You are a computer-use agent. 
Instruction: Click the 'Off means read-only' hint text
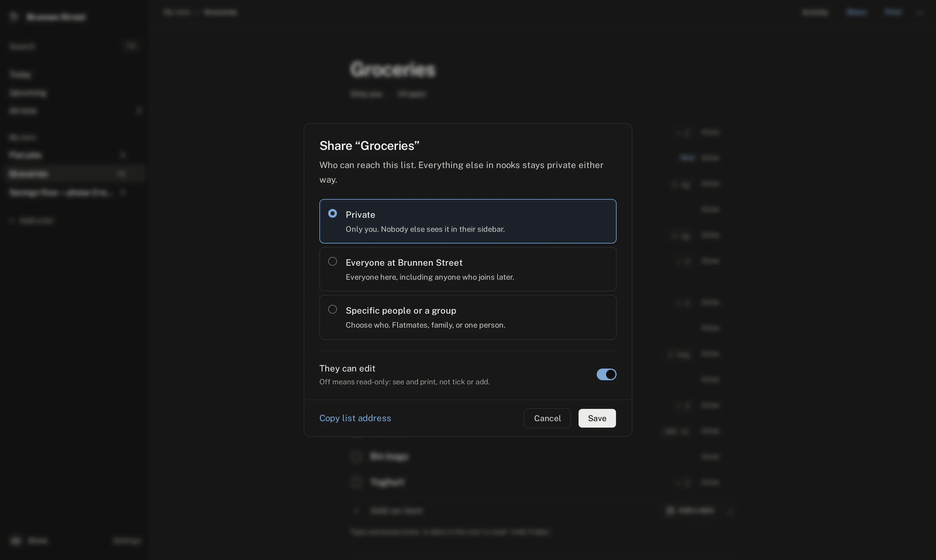click(x=404, y=382)
